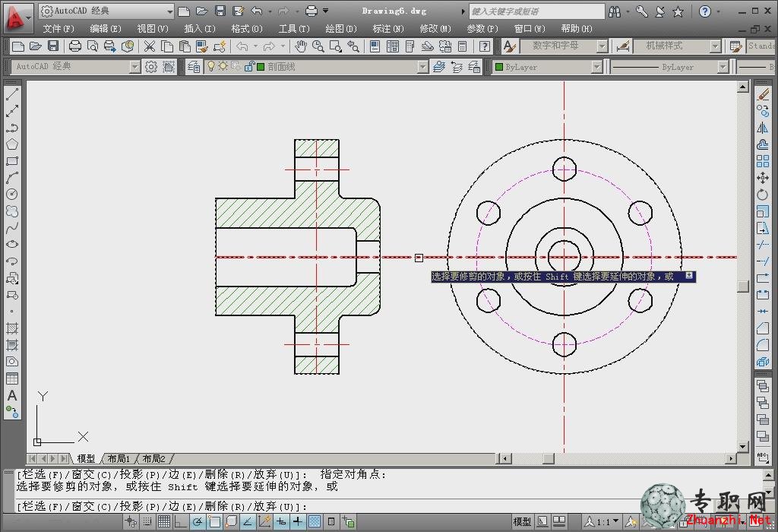
Task: Select the Multiline Text A tool
Action: (x=12, y=395)
